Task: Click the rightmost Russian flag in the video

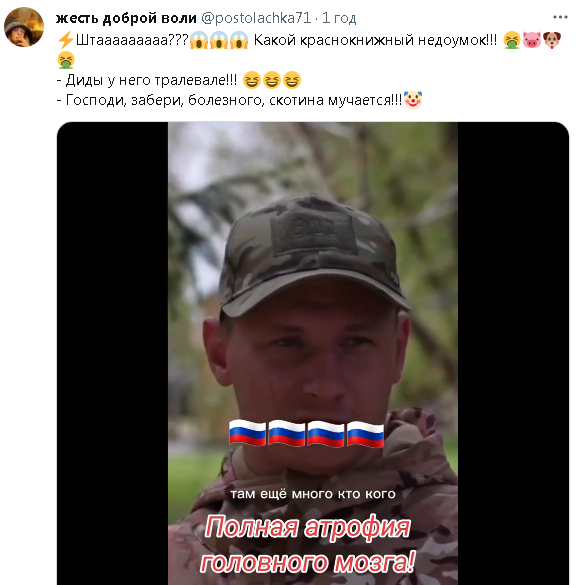Action: tap(366, 433)
